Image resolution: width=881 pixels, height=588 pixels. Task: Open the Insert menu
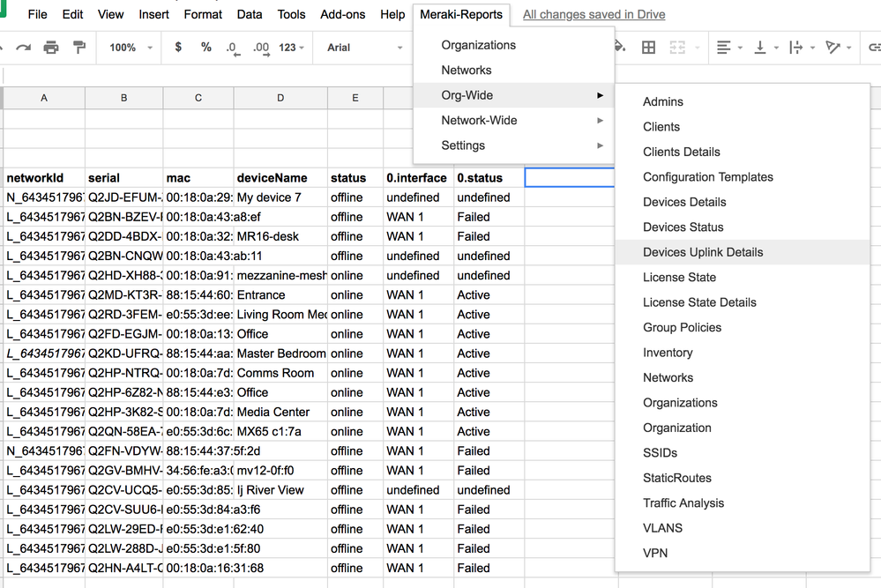[154, 15]
